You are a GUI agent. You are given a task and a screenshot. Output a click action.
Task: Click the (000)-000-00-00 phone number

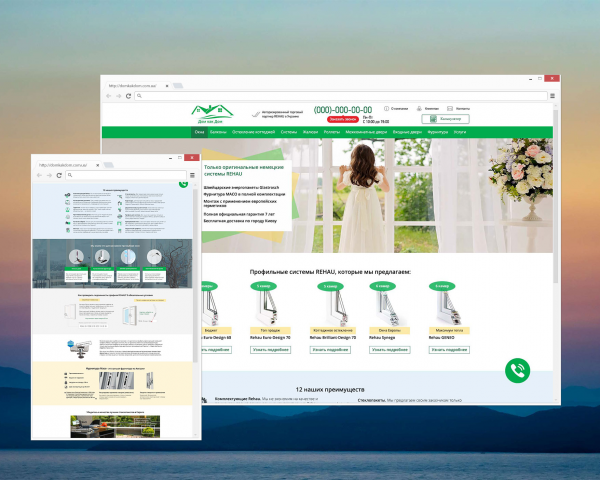coord(343,110)
